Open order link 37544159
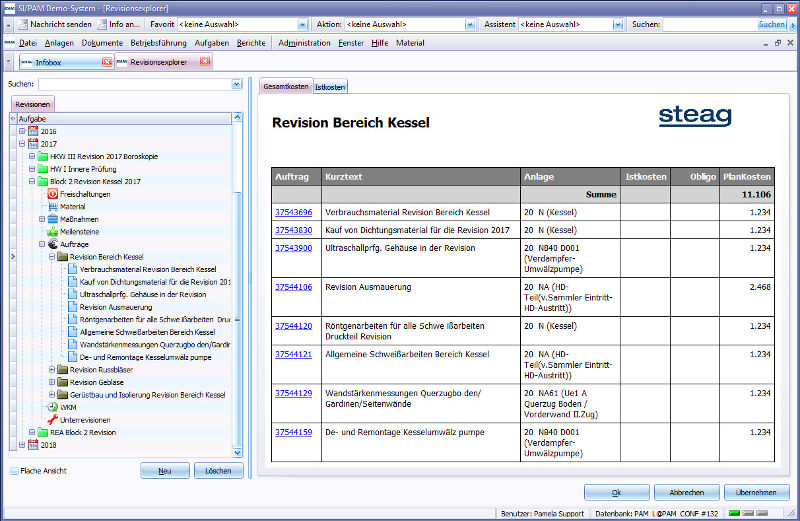Image resolution: width=800 pixels, height=521 pixels. (293, 432)
